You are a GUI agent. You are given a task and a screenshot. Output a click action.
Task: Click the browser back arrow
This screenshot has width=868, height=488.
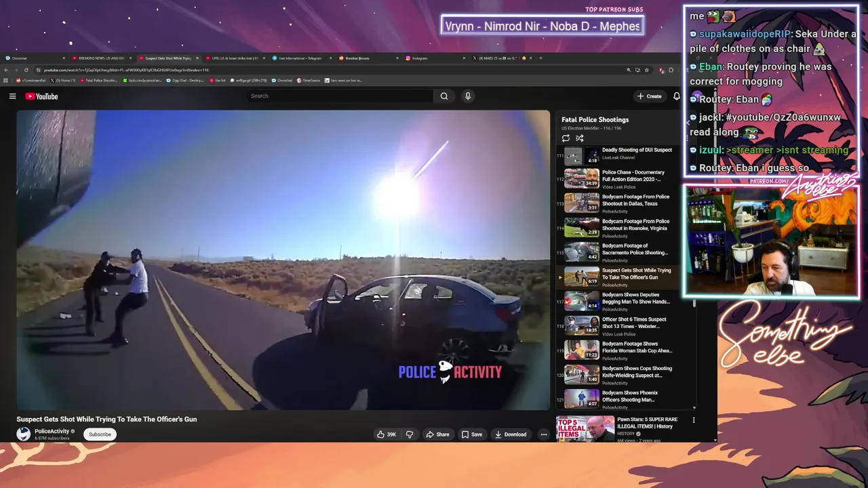tap(7, 70)
